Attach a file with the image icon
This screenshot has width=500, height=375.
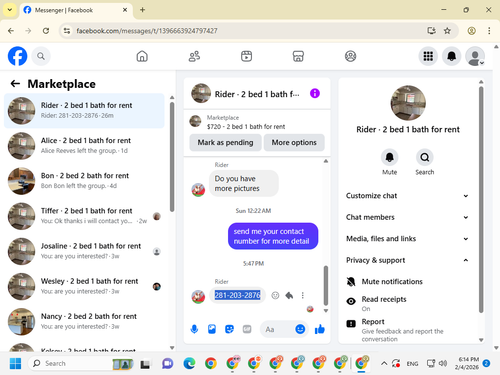tap(212, 329)
